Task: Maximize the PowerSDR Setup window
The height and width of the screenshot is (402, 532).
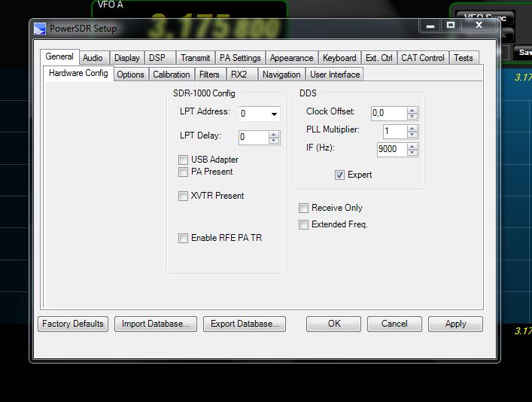Action: coord(451,26)
